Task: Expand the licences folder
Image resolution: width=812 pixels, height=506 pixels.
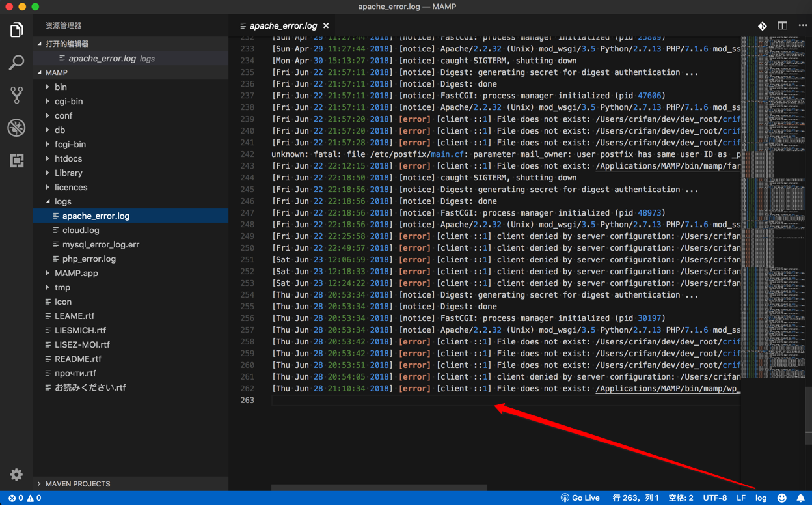Action: [130, 187]
